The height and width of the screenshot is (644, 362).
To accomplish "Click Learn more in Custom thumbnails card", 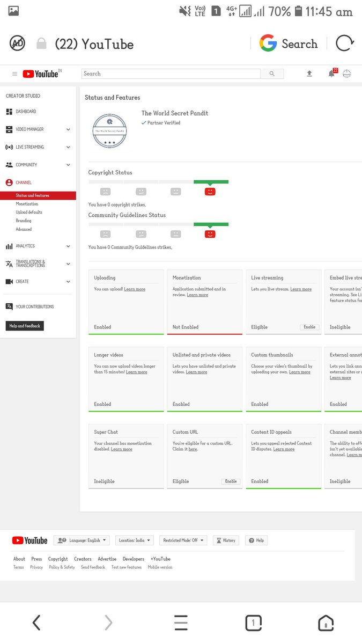I will tap(300, 372).
